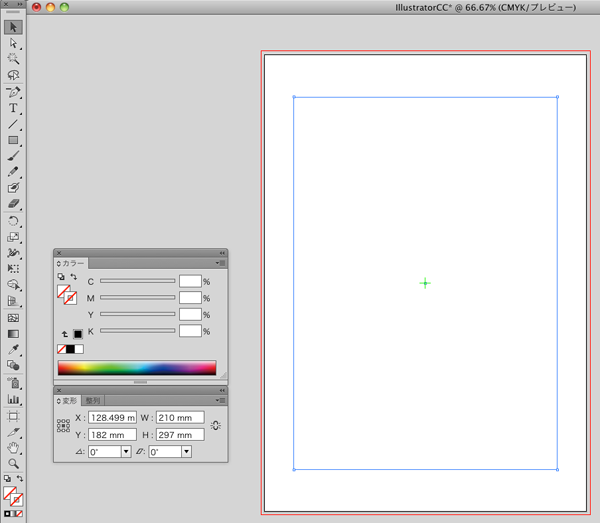This screenshot has height=523, width=600.
Task: Click the 変形 (Transform) tab
Action: [x=68, y=400]
